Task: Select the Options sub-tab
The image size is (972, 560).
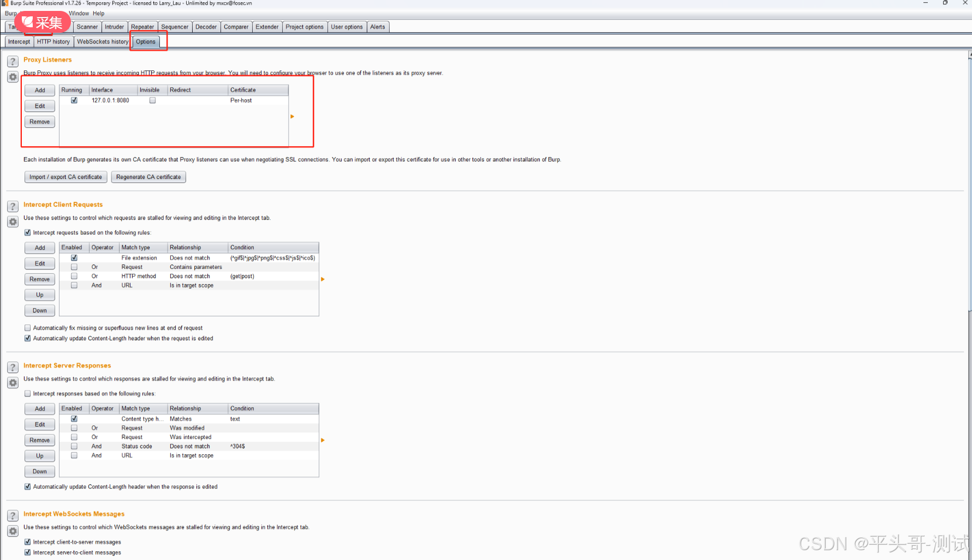Action: click(146, 41)
